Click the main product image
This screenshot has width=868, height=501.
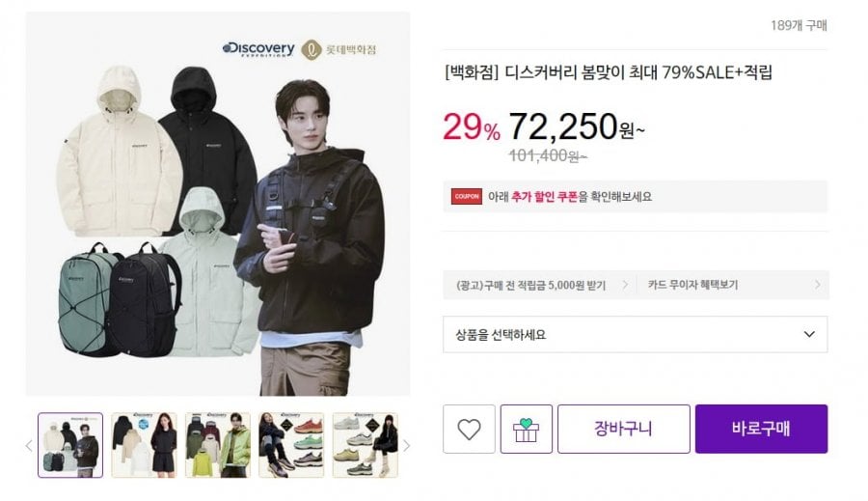click(x=218, y=204)
